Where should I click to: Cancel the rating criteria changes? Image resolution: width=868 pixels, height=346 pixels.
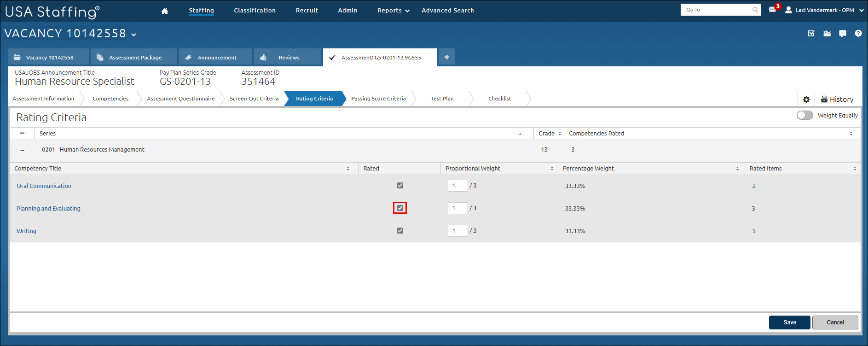(x=835, y=323)
